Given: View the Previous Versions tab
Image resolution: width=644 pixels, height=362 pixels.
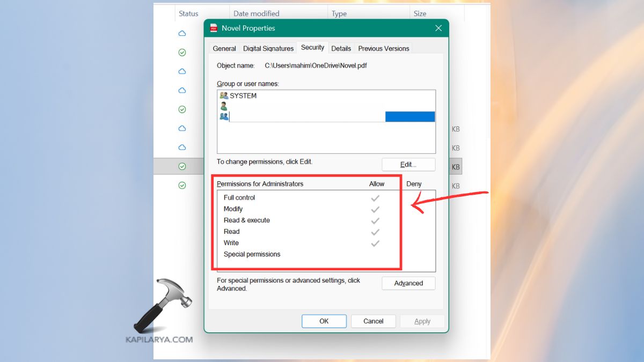Looking at the screenshot, I should click(x=383, y=48).
